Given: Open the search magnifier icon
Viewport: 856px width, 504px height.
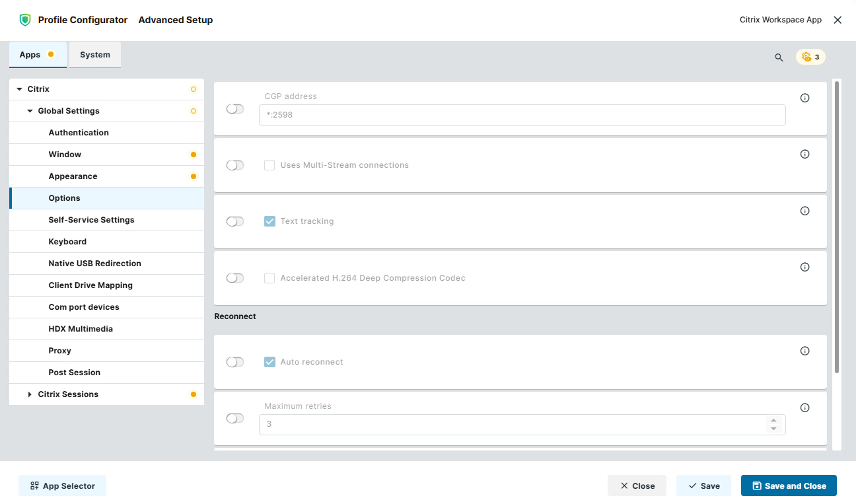Looking at the screenshot, I should 779,57.
